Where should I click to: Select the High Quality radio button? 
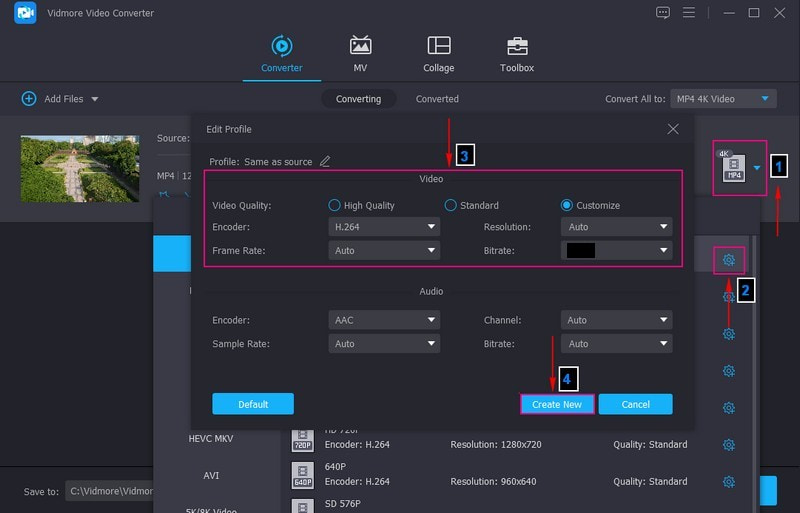click(334, 205)
